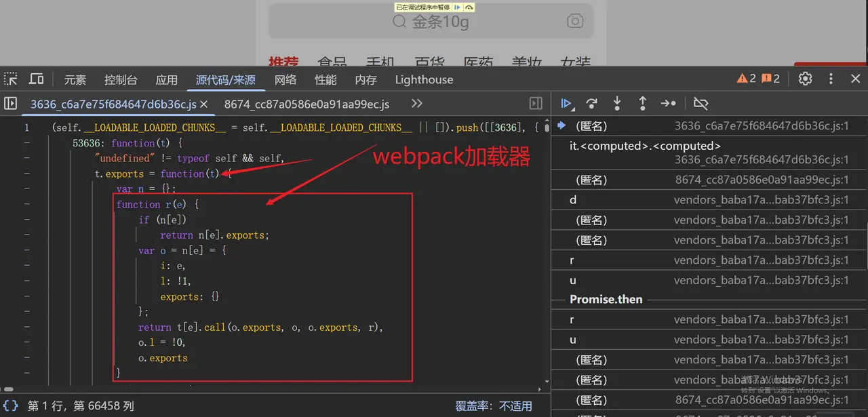Click the step into function icon
868x417 pixels.
[617, 104]
